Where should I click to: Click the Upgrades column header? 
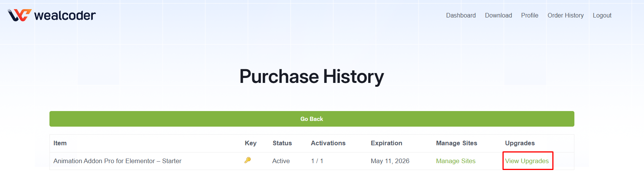click(520, 143)
